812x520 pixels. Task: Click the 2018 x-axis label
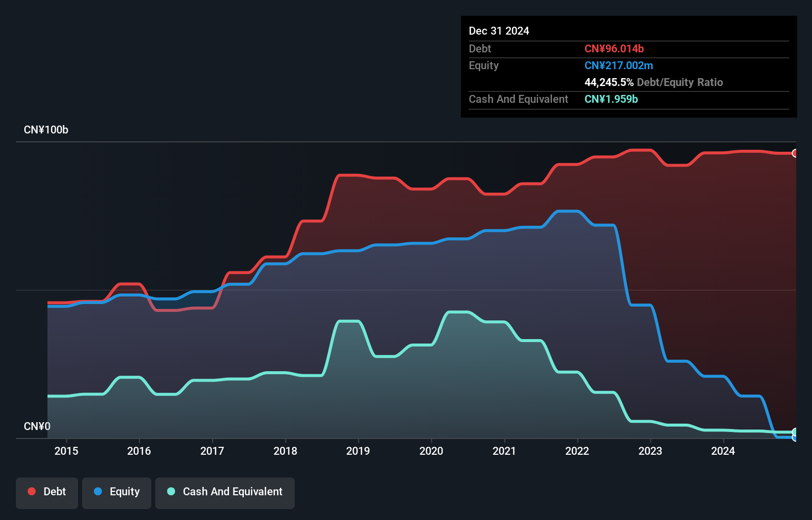tap(285, 451)
